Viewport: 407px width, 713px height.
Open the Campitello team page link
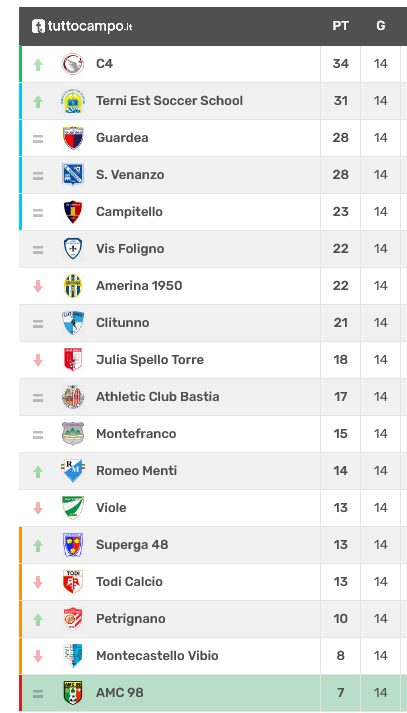[x=129, y=211]
